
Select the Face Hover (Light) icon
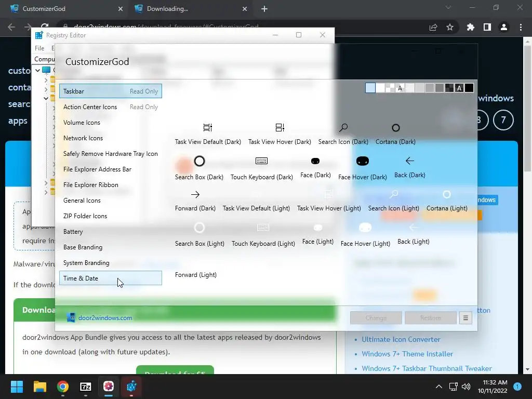[x=365, y=228]
